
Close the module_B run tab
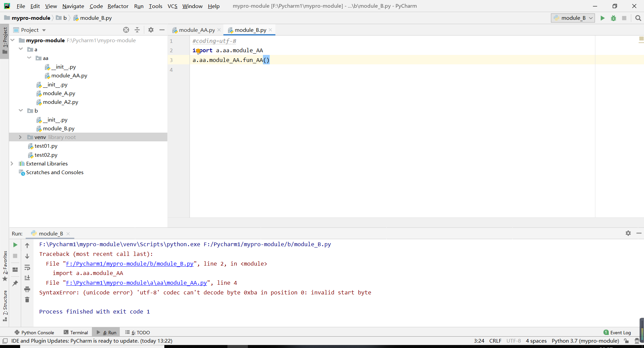(68, 234)
